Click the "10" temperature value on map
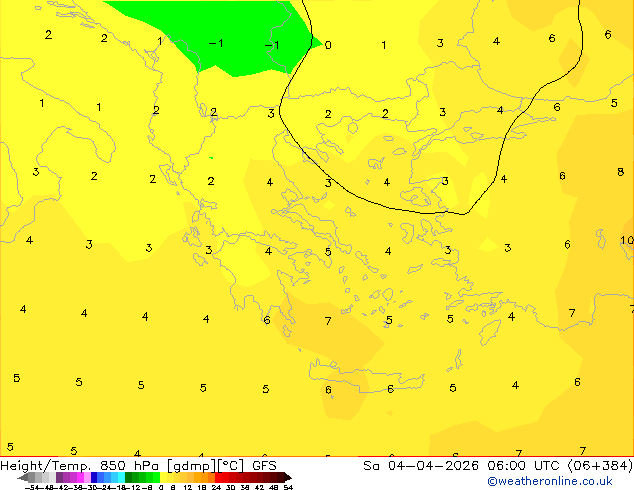 point(627,241)
